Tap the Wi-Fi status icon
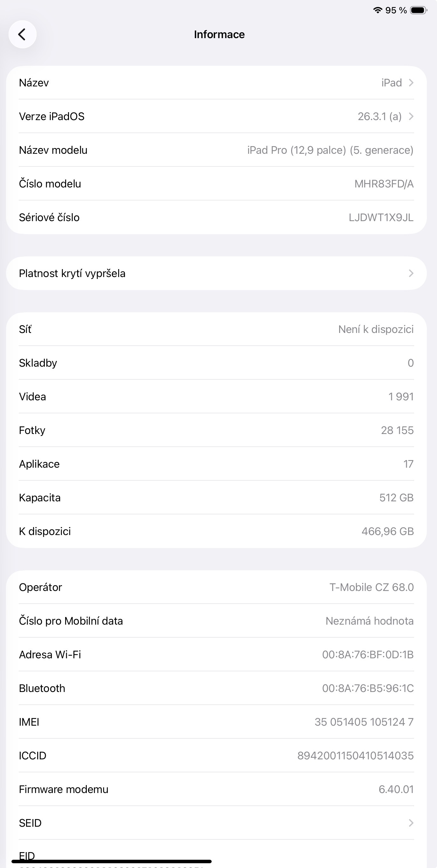Viewport: 437px width, 868px height. [x=377, y=10]
